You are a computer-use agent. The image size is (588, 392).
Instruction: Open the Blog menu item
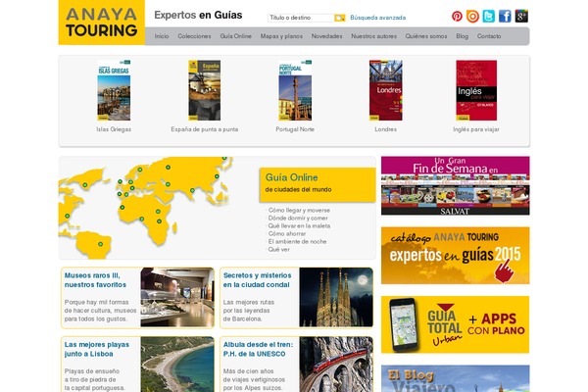[462, 36]
